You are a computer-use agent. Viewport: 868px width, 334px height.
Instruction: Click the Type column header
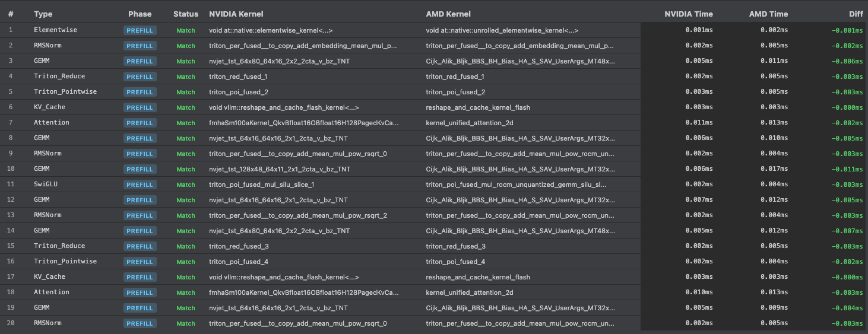43,14
